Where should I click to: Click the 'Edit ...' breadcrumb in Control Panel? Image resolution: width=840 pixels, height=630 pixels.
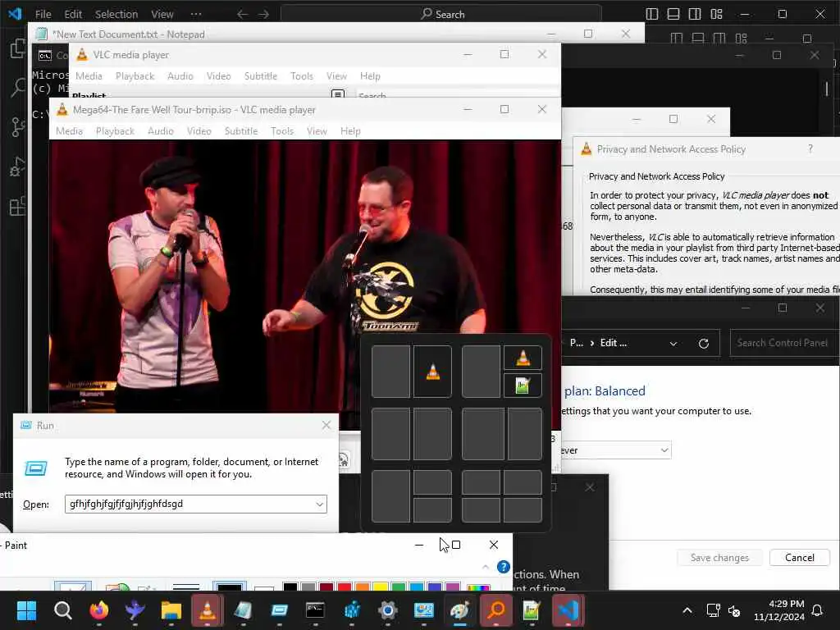point(614,343)
